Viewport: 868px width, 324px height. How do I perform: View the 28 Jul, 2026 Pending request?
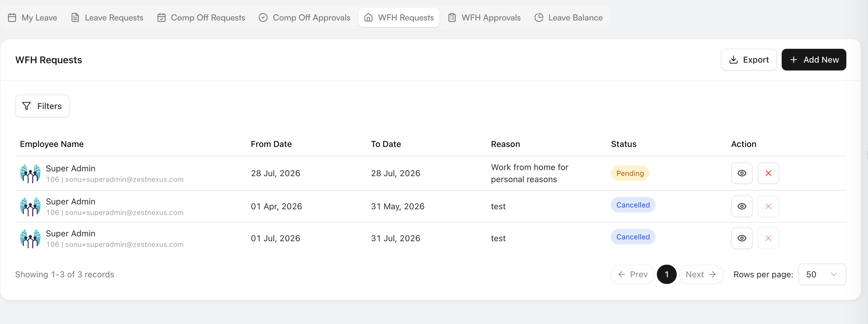[742, 173]
